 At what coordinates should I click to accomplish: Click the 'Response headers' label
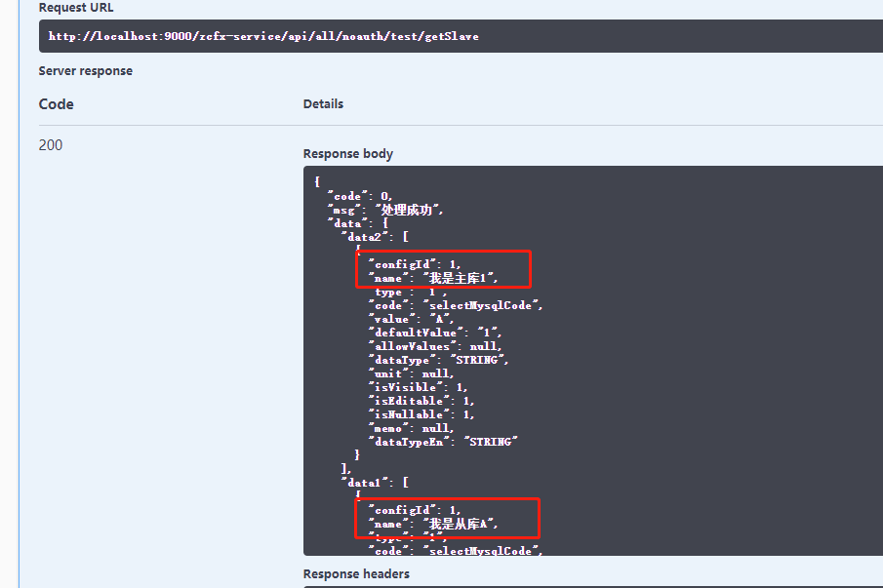tap(356, 574)
